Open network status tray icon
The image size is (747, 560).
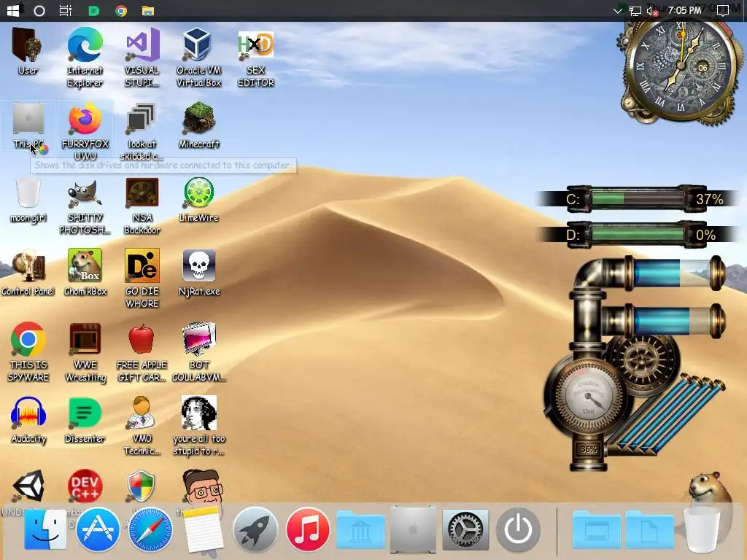point(635,11)
